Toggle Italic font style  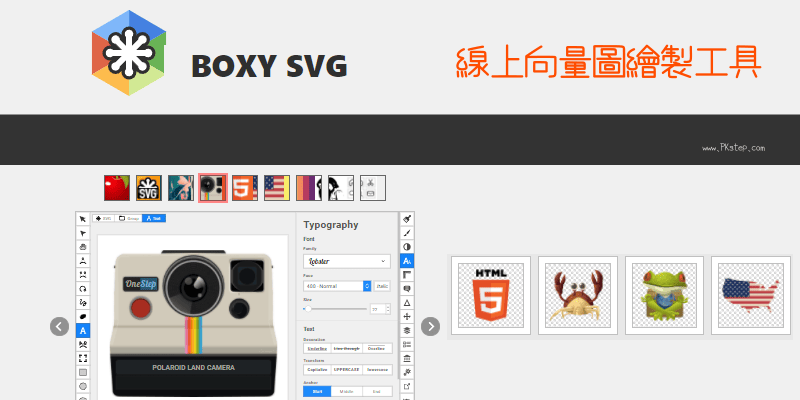click(382, 286)
